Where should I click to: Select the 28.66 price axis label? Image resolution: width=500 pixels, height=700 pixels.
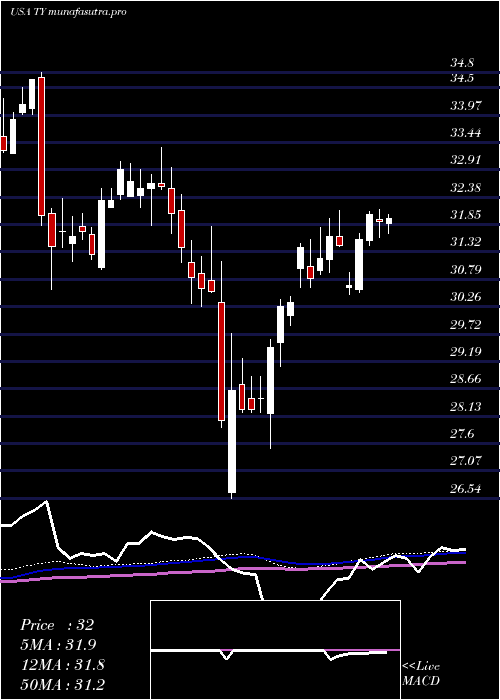pyautogui.click(x=467, y=379)
